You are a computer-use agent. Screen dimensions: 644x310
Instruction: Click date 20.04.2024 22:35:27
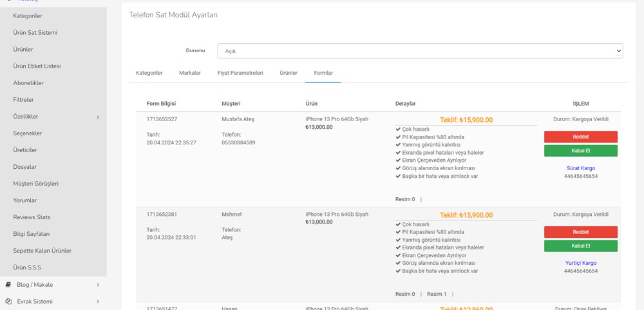tap(171, 142)
